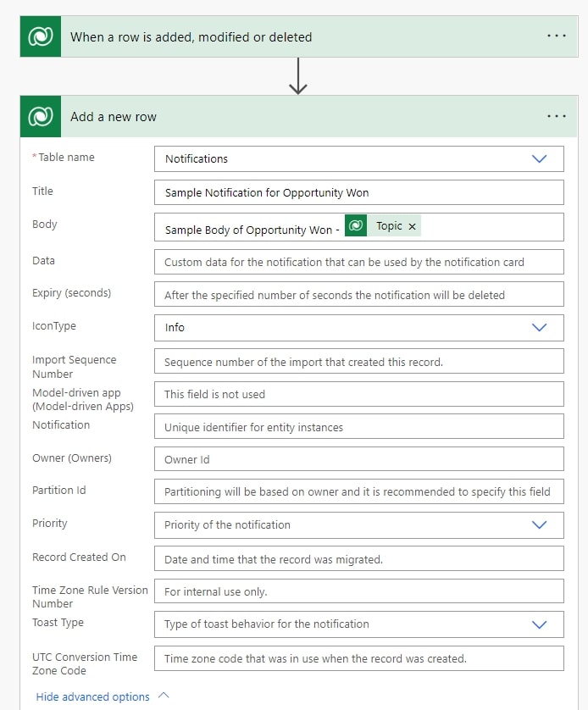588x710 pixels.
Task: Open the Table name dropdown
Action: point(540,158)
